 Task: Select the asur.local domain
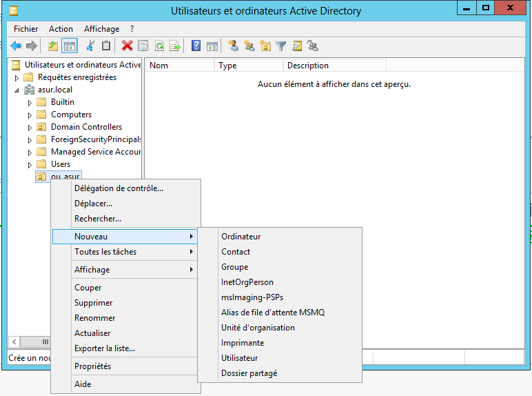(55, 90)
